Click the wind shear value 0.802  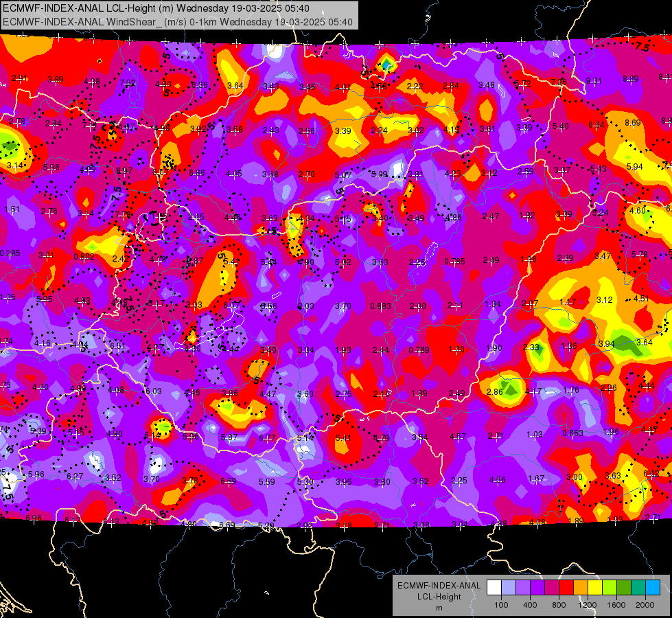pos(84,256)
